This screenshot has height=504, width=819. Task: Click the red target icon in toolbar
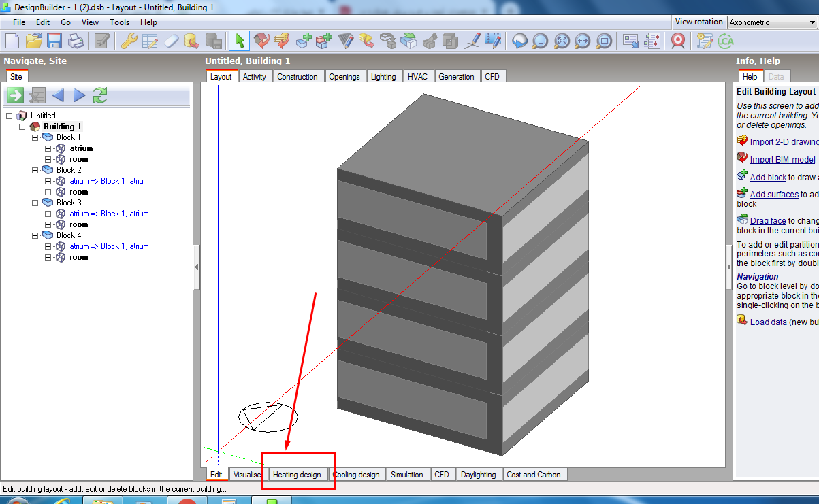pos(677,41)
